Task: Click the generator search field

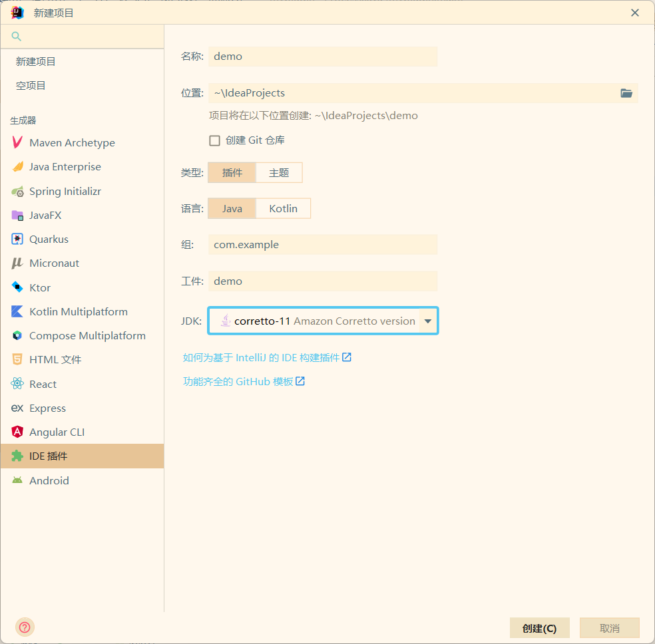Action: pyautogui.click(x=82, y=37)
